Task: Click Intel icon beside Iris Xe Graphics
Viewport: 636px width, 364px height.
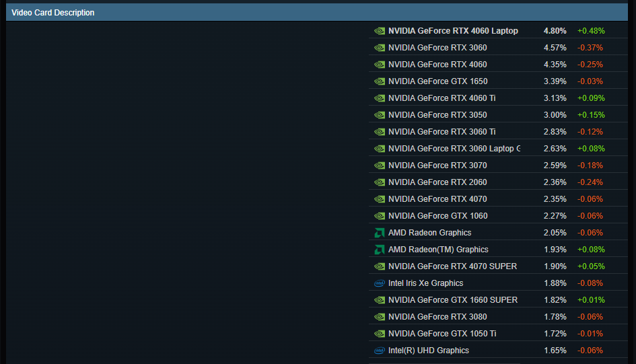Action: 380,283
